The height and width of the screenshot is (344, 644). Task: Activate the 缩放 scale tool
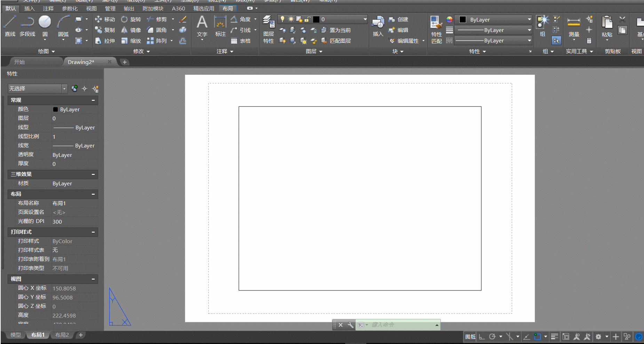[131, 41]
